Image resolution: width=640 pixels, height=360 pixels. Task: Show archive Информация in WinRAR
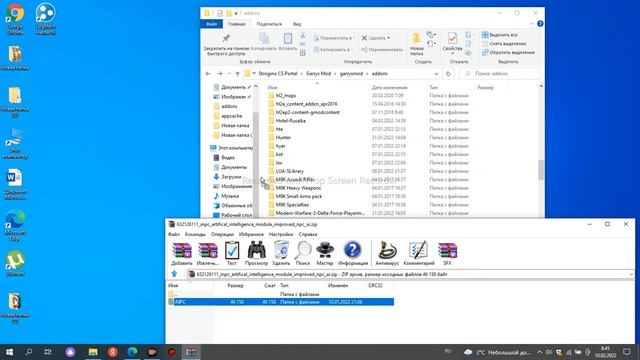353,253
